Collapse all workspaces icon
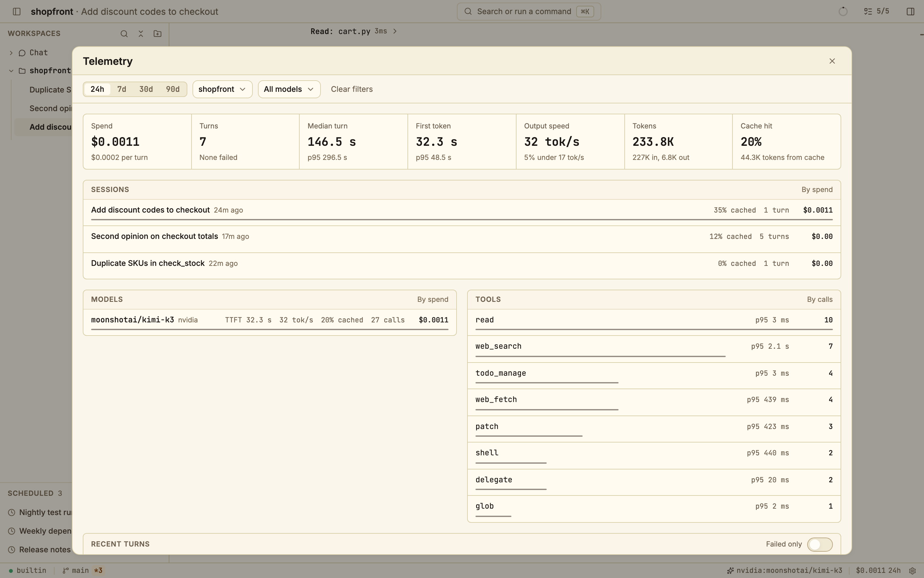This screenshot has width=924, height=578. pos(141,34)
